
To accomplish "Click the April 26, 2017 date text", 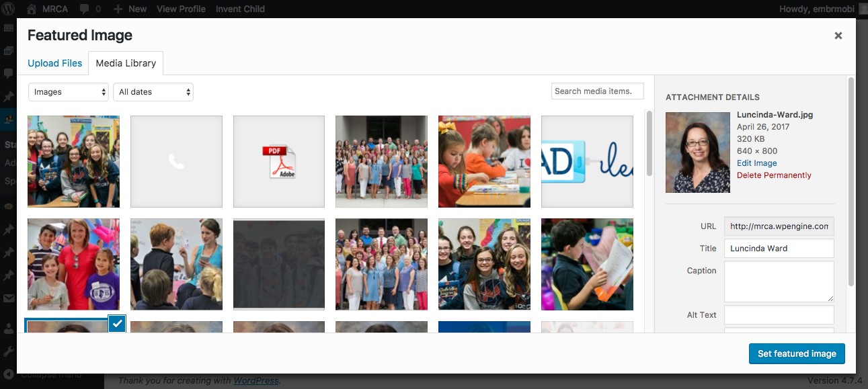I will 763,127.
